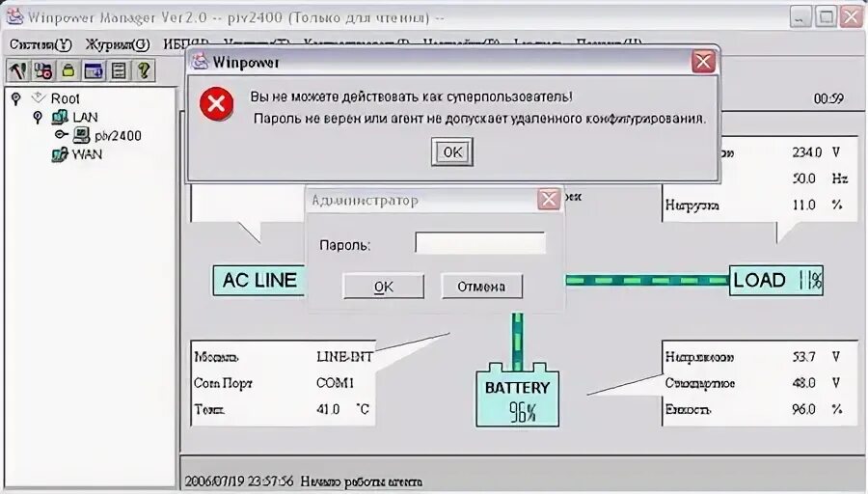The image size is (868, 494).
Task: Click the 96.0 % capacity value
Action: pyautogui.click(x=803, y=410)
